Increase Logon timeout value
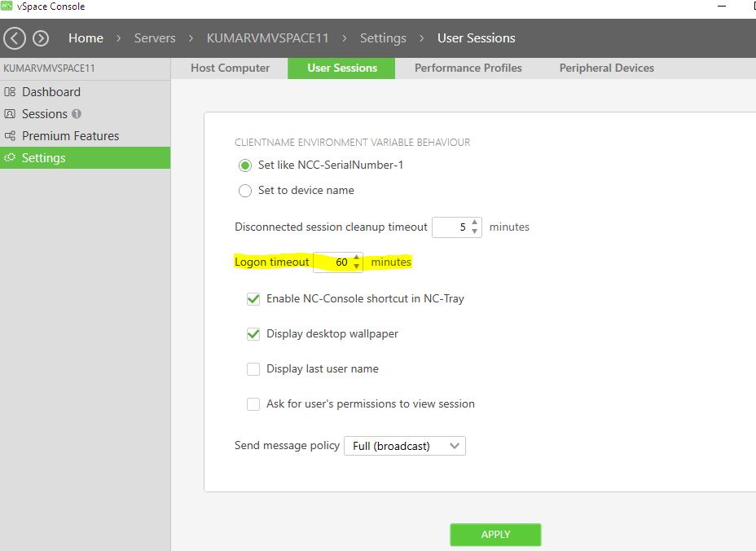 [x=356, y=258]
